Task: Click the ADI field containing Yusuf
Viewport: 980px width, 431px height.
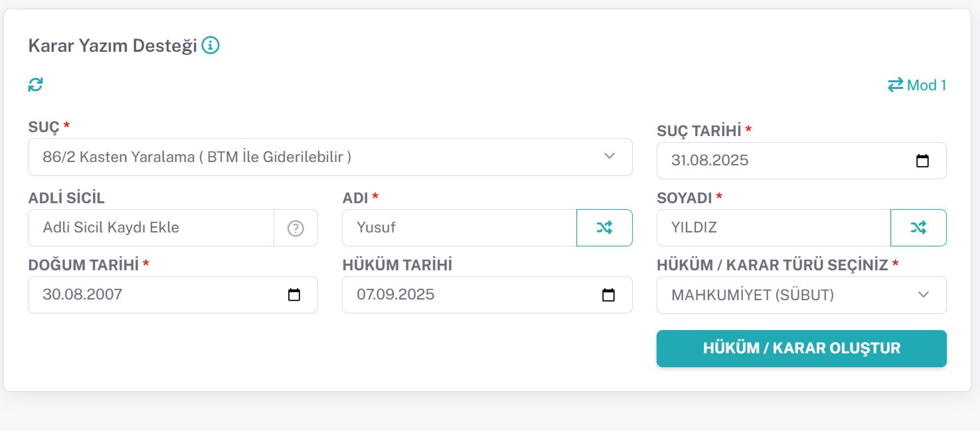Action: tap(459, 228)
